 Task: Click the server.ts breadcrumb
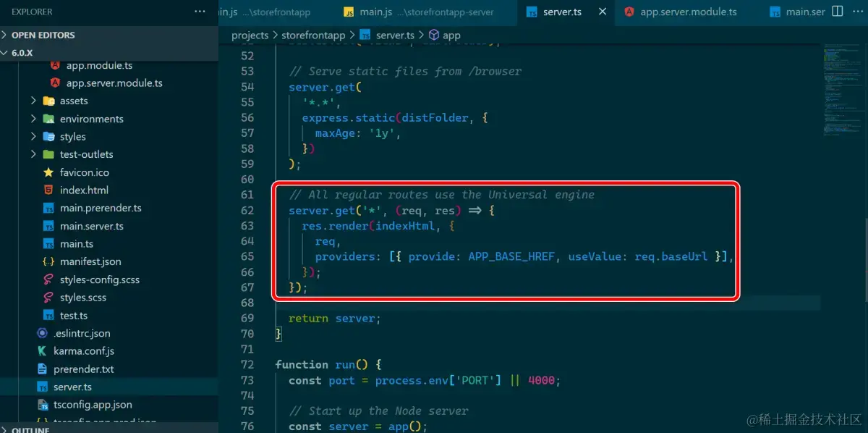coord(395,35)
